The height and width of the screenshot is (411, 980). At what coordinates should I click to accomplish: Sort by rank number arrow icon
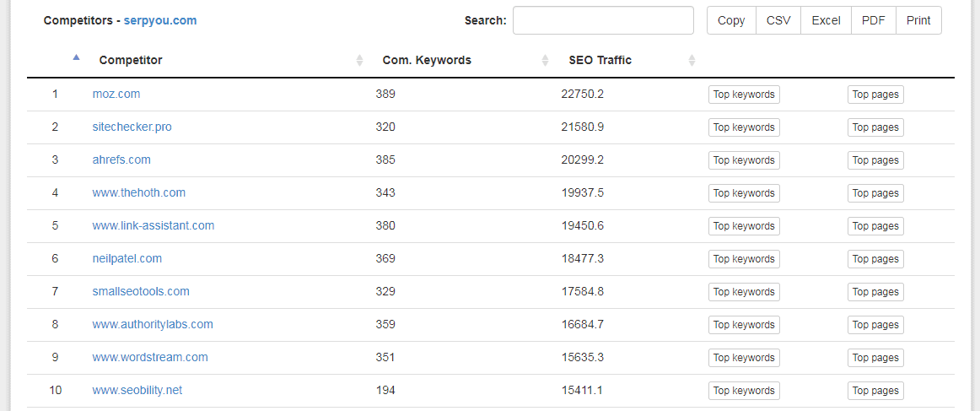click(76, 57)
